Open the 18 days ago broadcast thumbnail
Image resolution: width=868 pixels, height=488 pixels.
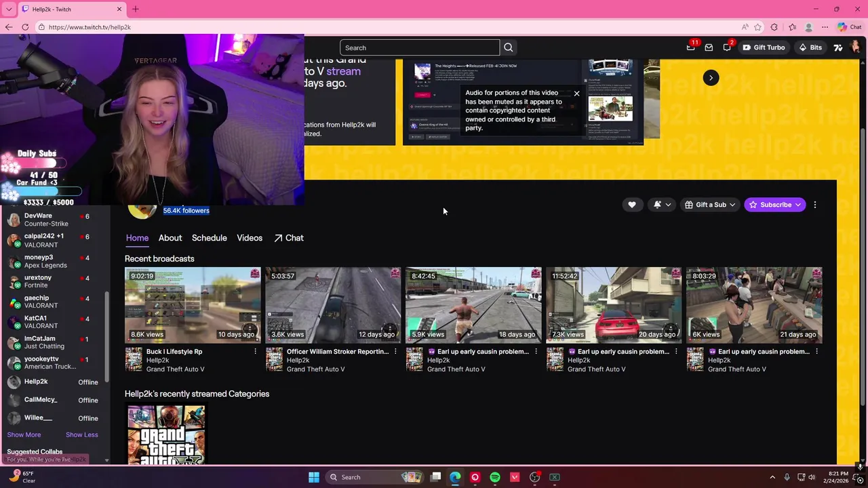tap(473, 305)
